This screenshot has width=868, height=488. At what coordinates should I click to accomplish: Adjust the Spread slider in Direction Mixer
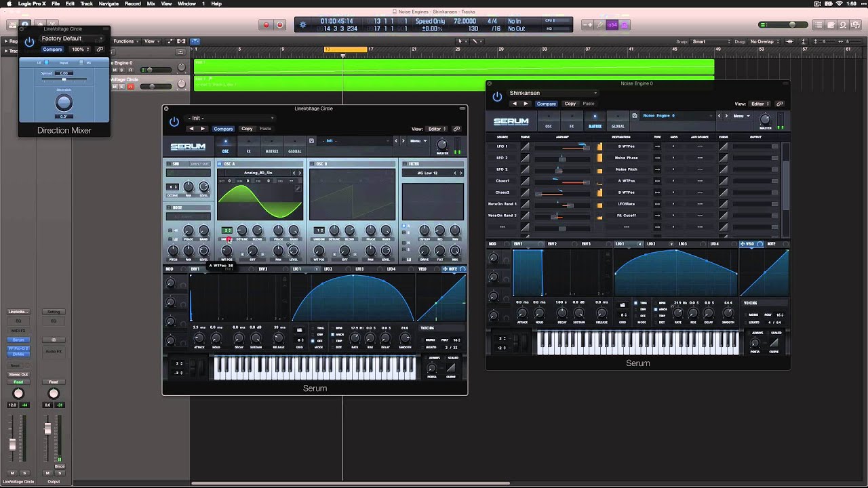pyautogui.click(x=64, y=79)
